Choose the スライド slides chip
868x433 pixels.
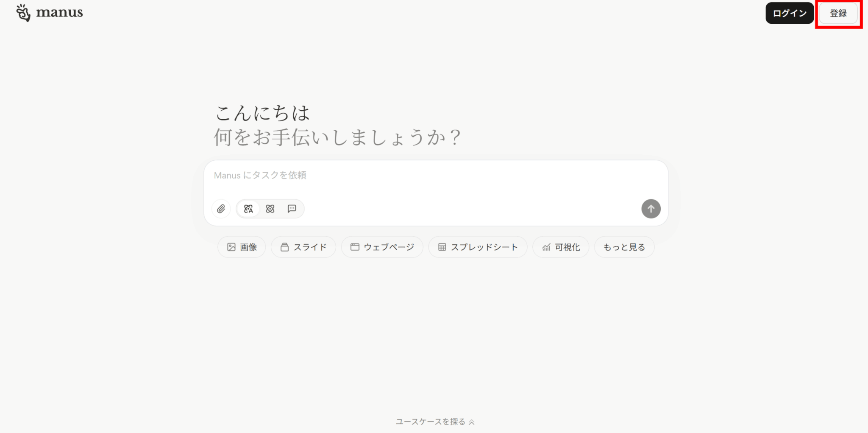303,247
